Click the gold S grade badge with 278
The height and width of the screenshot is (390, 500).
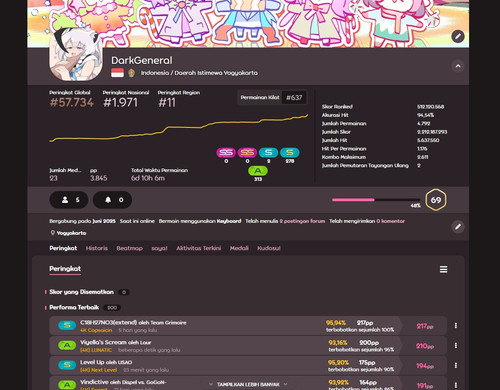[x=290, y=152]
